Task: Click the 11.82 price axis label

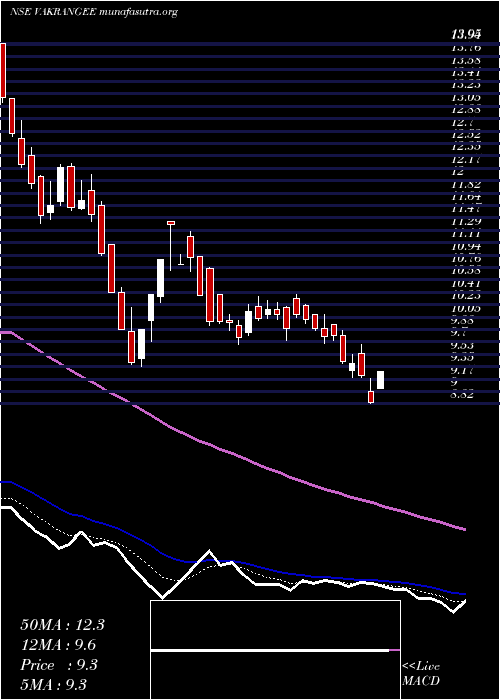Action: click(467, 184)
